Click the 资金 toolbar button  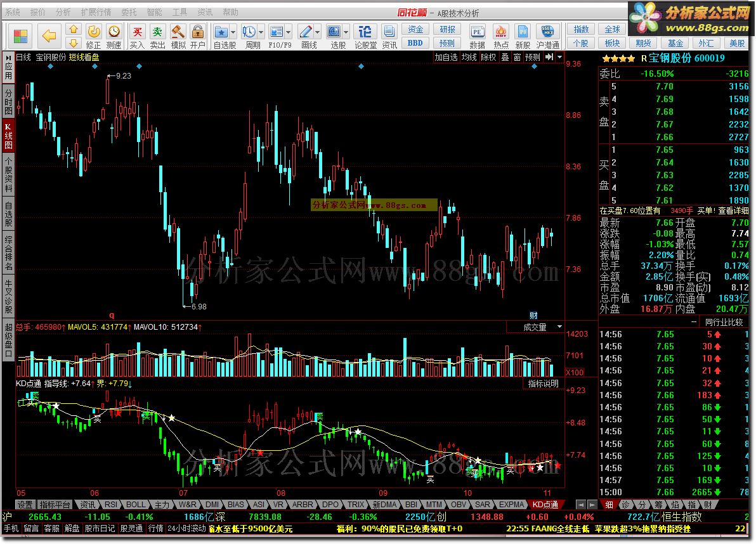pyautogui.click(x=415, y=29)
